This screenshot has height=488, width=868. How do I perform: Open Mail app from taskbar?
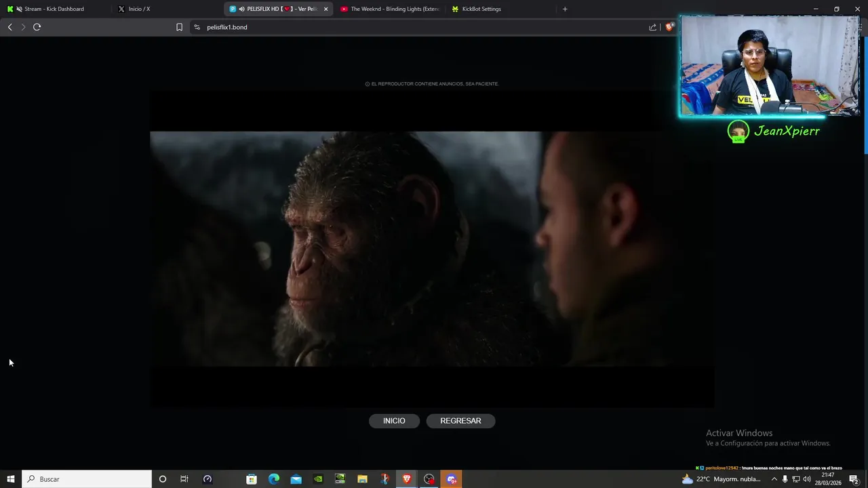pos(296,479)
